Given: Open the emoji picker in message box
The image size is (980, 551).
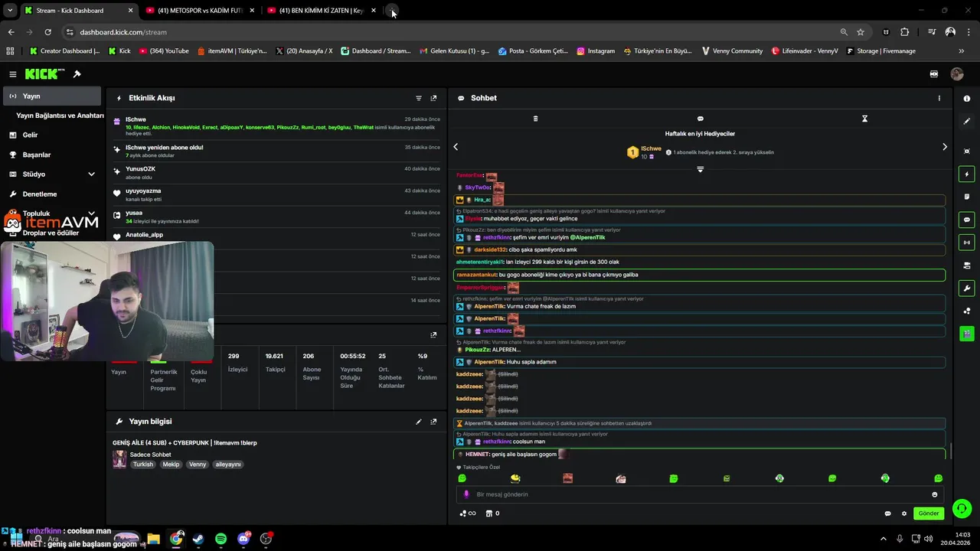Looking at the screenshot, I should (x=934, y=494).
